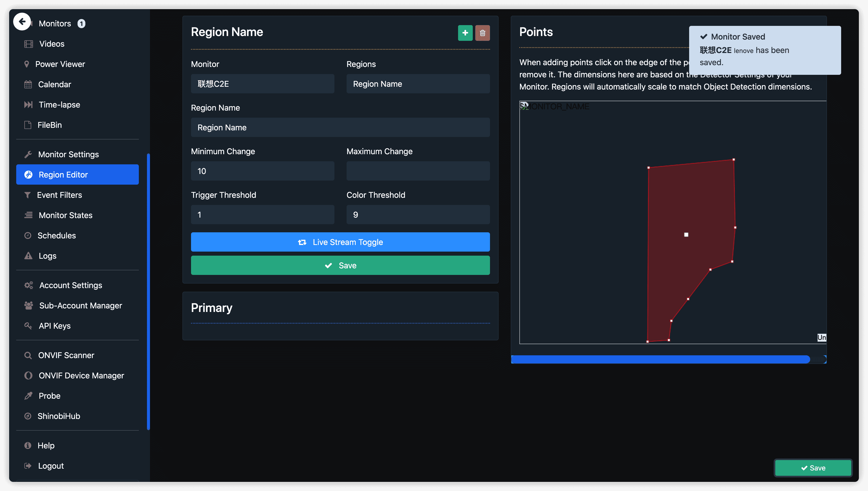This screenshot has width=868, height=491.
Task: Open the Monitor dropdown showing 联想C2E
Action: 262,84
